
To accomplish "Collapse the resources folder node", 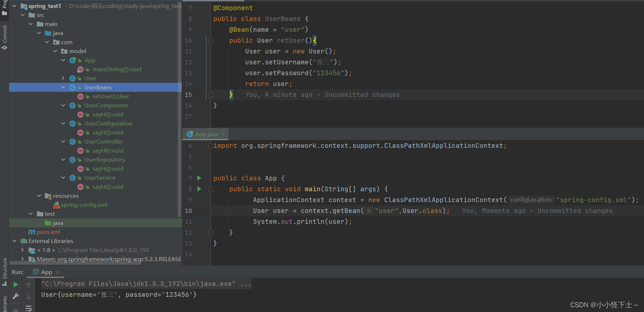I will pyautogui.click(x=39, y=196).
